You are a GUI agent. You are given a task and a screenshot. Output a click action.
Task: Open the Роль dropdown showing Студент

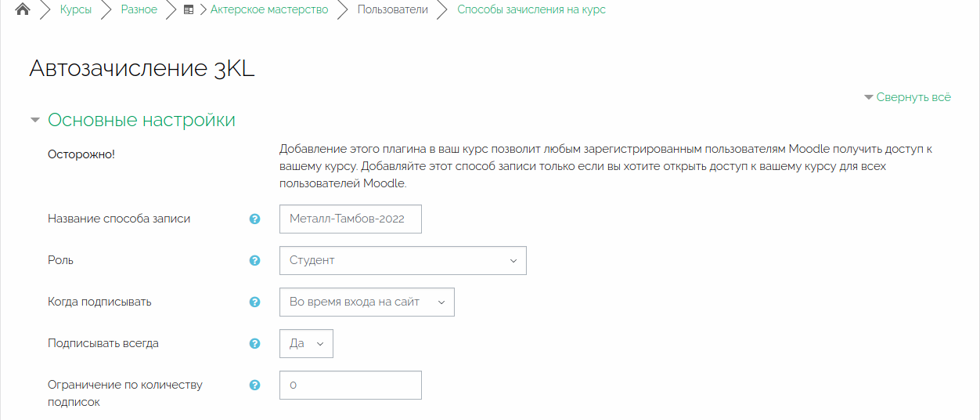pyautogui.click(x=402, y=260)
